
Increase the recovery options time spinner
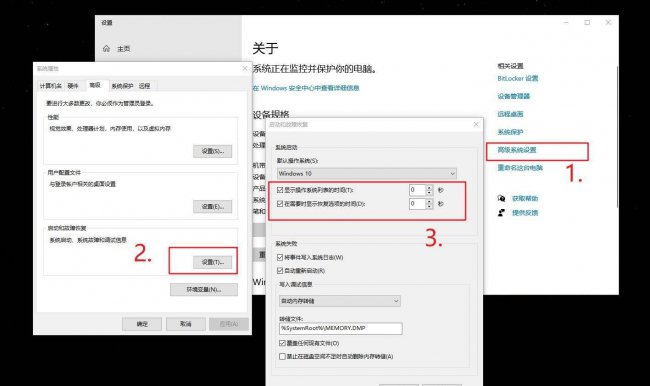click(x=429, y=201)
